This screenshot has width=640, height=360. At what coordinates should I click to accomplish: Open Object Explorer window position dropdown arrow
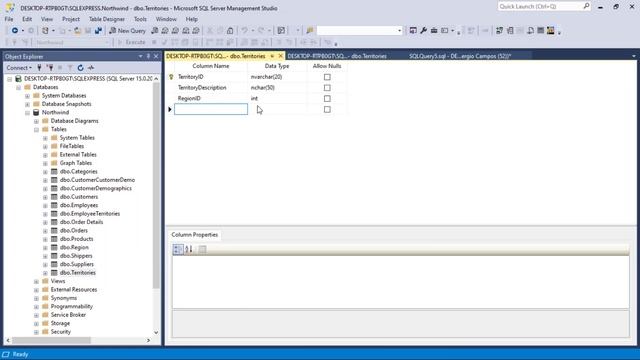tap(140, 56)
